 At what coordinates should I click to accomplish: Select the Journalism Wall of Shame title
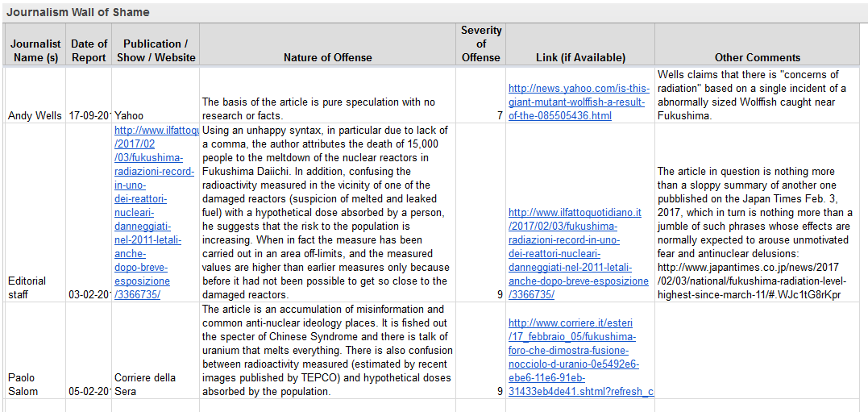coord(78,12)
